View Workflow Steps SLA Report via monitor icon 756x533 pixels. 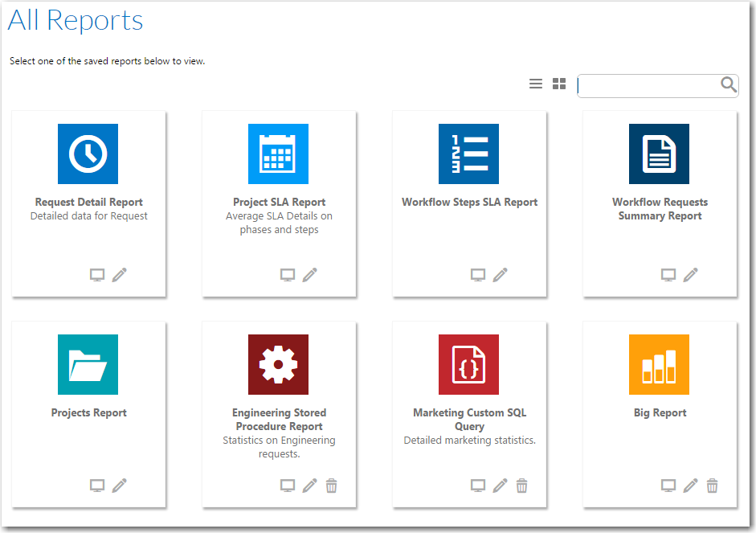point(478,275)
